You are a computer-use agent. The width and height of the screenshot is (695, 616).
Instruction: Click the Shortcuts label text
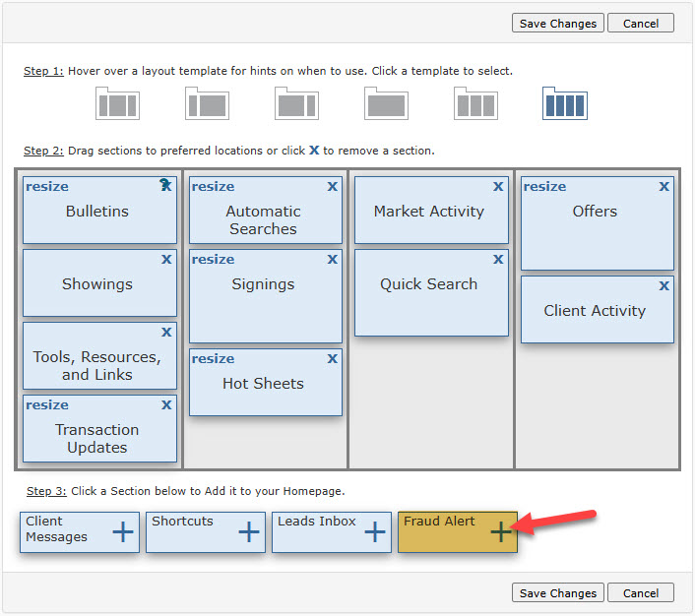(x=182, y=522)
